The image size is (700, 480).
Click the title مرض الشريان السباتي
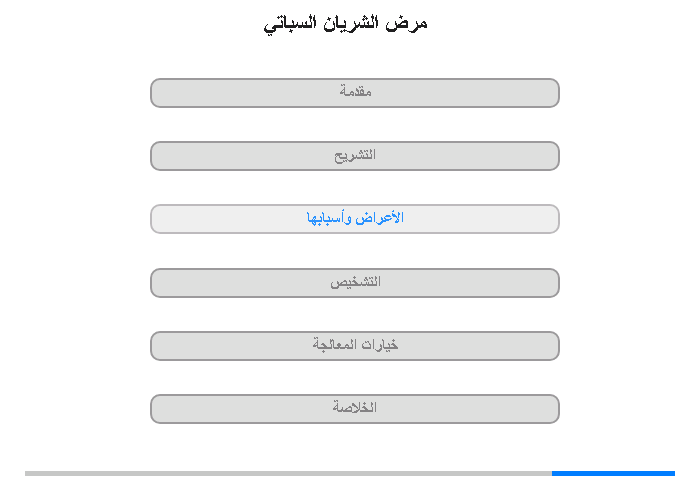tap(346, 23)
